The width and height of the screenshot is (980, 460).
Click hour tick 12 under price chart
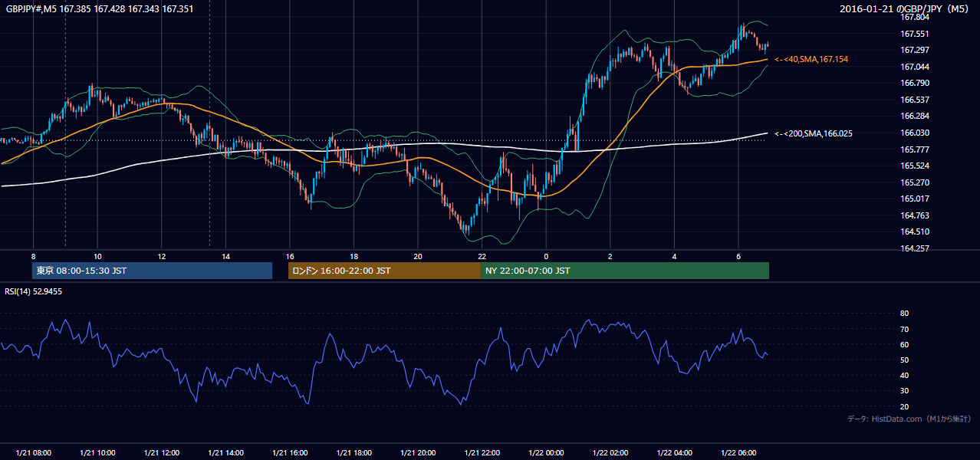click(162, 256)
